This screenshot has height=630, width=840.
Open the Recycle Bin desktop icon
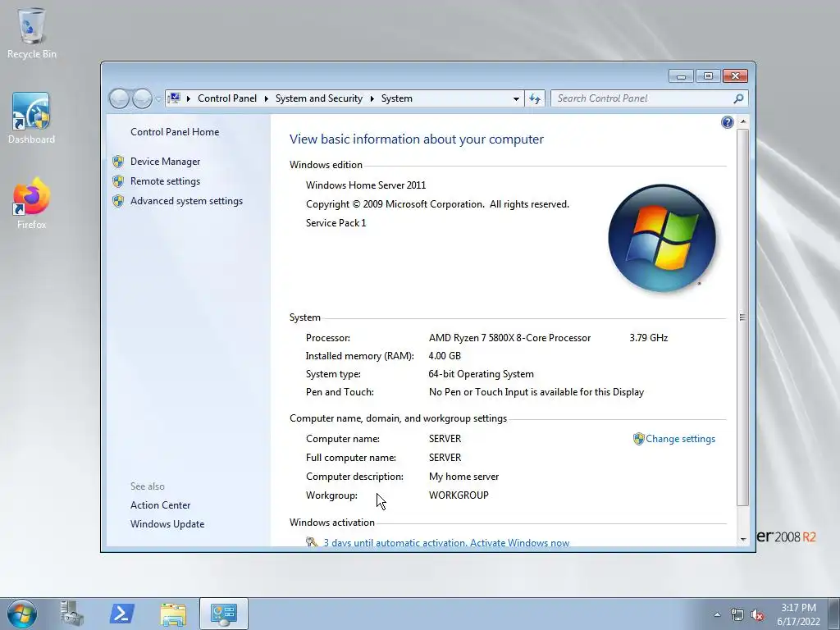click(32, 33)
